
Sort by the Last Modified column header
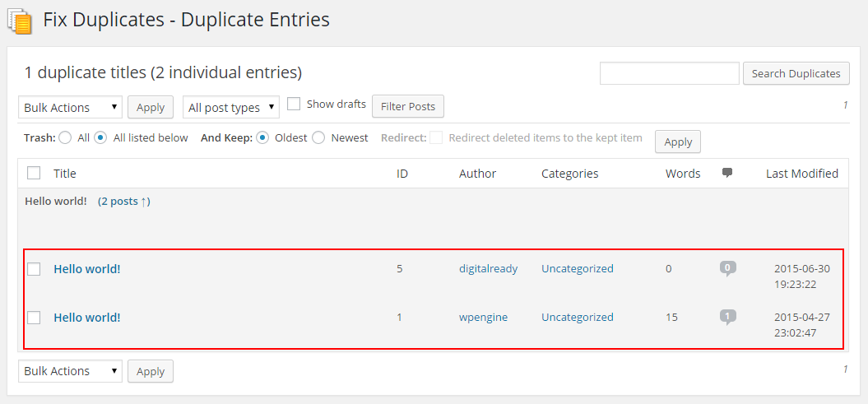(801, 174)
